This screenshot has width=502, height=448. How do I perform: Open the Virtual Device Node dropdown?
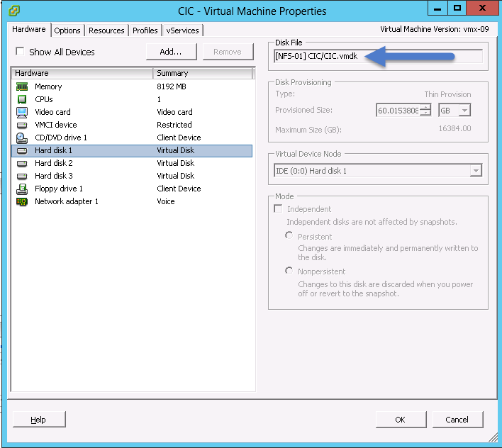pos(476,171)
